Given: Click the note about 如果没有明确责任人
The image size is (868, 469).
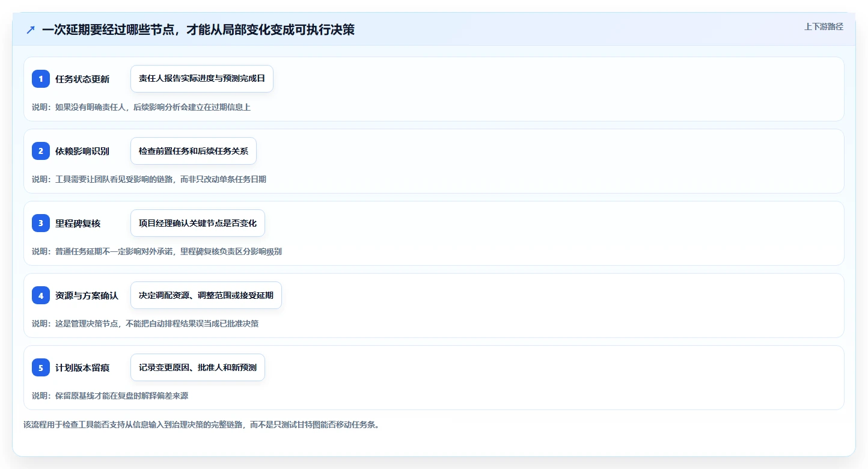Looking at the screenshot, I should click(x=141, y=107).
